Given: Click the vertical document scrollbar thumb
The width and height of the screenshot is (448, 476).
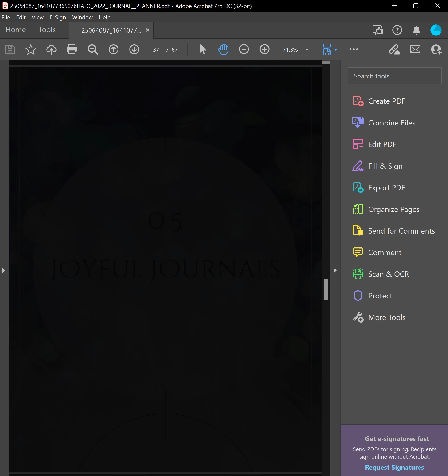Looking at the screenshot, I should click(x=326, y=289).
